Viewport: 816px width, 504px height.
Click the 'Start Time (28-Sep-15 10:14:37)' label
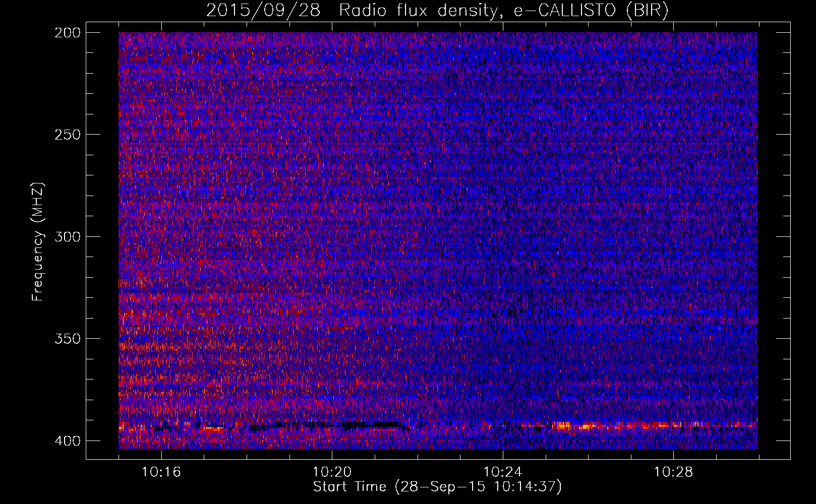[x=437, y=487]
